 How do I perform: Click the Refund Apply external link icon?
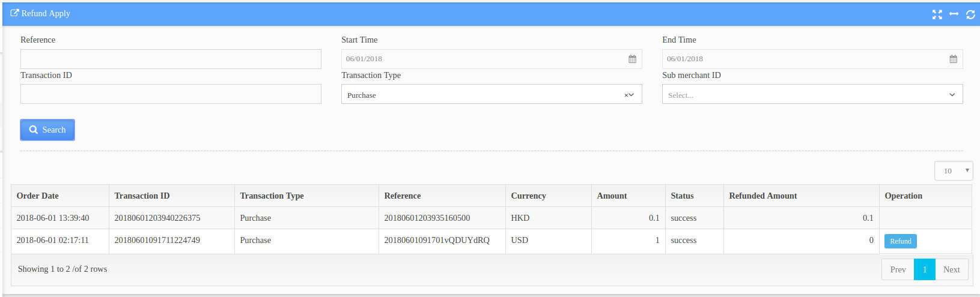coord(14,13)
